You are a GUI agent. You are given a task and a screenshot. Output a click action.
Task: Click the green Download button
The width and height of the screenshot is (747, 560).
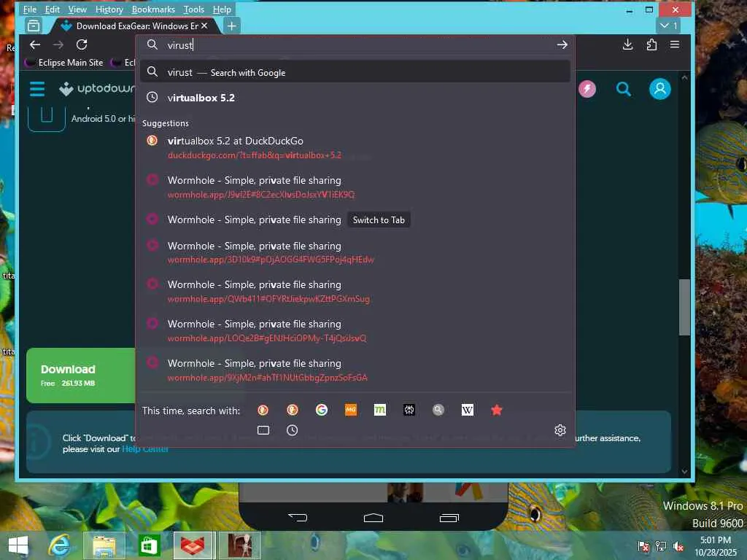(x=81, y=376)
